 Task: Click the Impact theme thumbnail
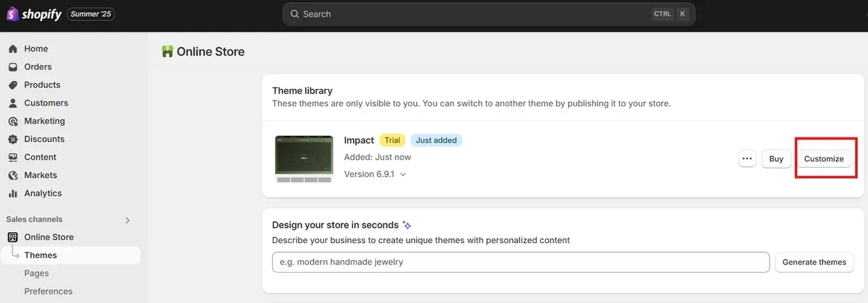[x=304, y=158]
